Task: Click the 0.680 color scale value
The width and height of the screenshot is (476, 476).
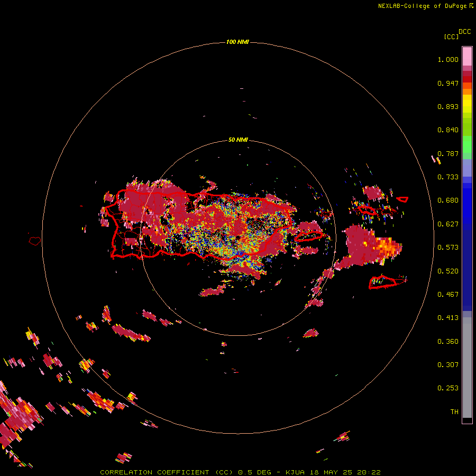Action: [x=448, y=200]
